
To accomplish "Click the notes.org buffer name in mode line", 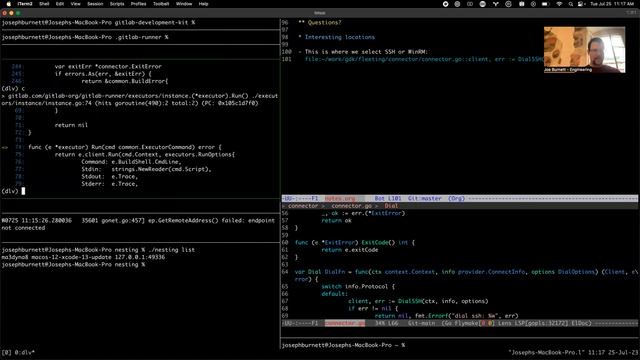I will (340, 198).
